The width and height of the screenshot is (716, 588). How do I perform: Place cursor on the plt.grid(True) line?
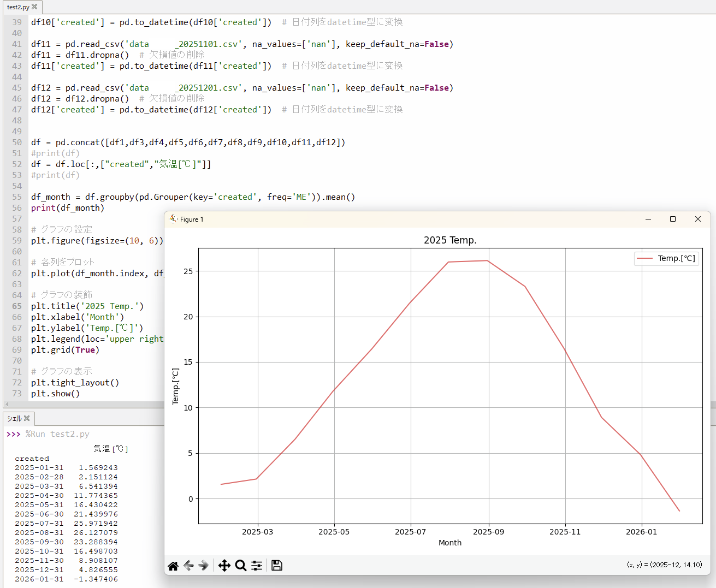[66, 350]
